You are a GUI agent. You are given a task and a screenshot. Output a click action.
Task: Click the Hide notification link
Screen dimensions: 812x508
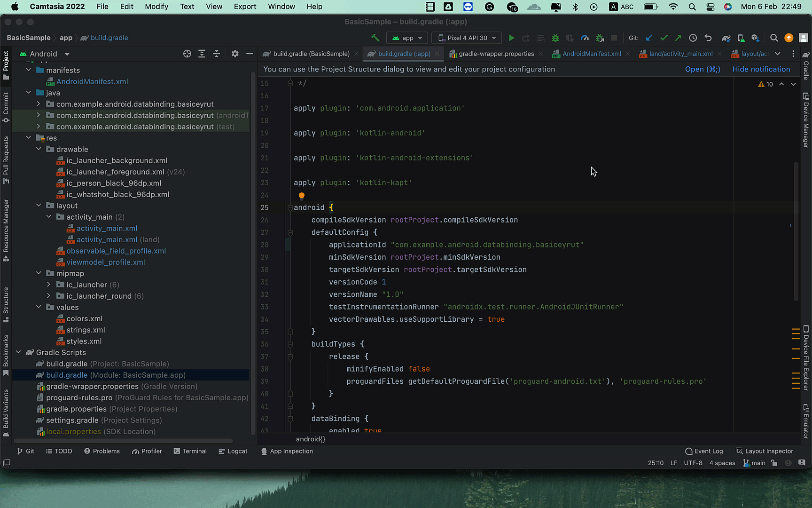click(x=761, y=69)
